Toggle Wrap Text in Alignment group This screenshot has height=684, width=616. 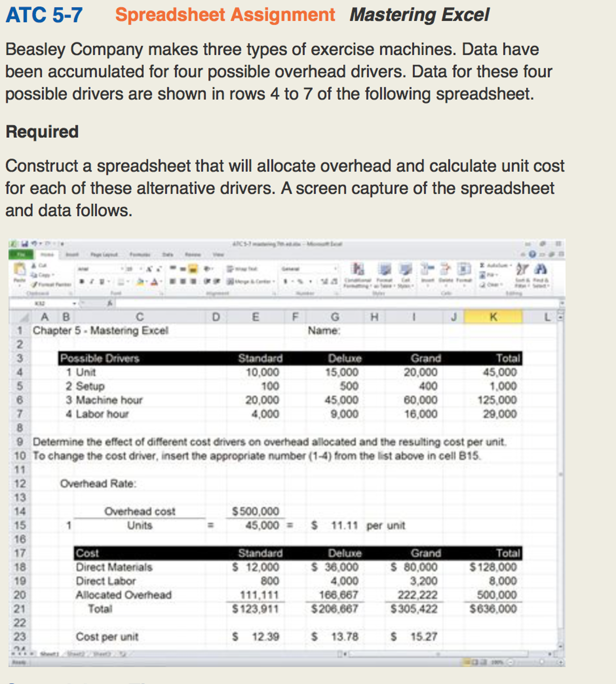(242, 269)
